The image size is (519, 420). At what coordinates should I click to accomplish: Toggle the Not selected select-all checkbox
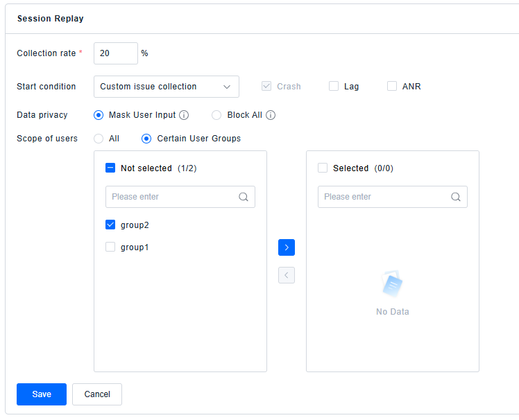click(110, 168)
